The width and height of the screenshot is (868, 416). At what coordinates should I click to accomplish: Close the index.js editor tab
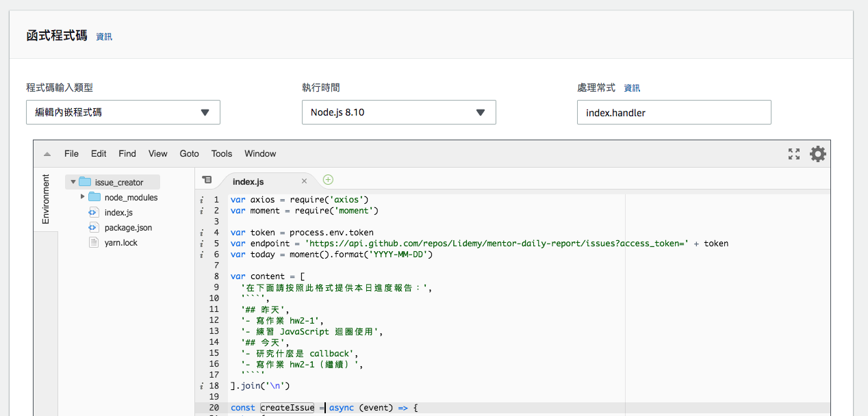coord(304,181)
